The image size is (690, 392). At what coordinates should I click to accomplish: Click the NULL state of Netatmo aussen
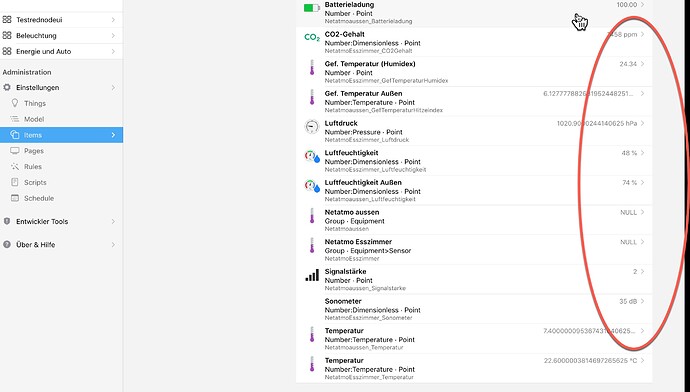click(628, 212)
